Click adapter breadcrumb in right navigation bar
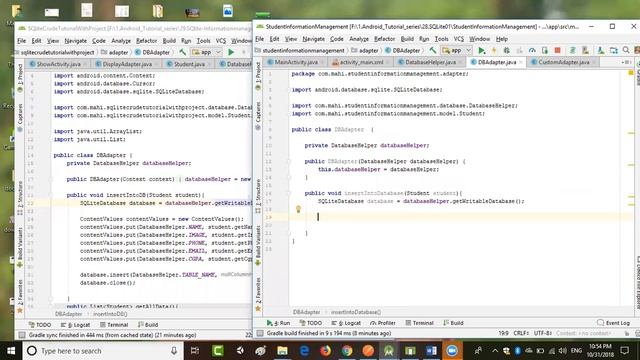 point(364,50)
